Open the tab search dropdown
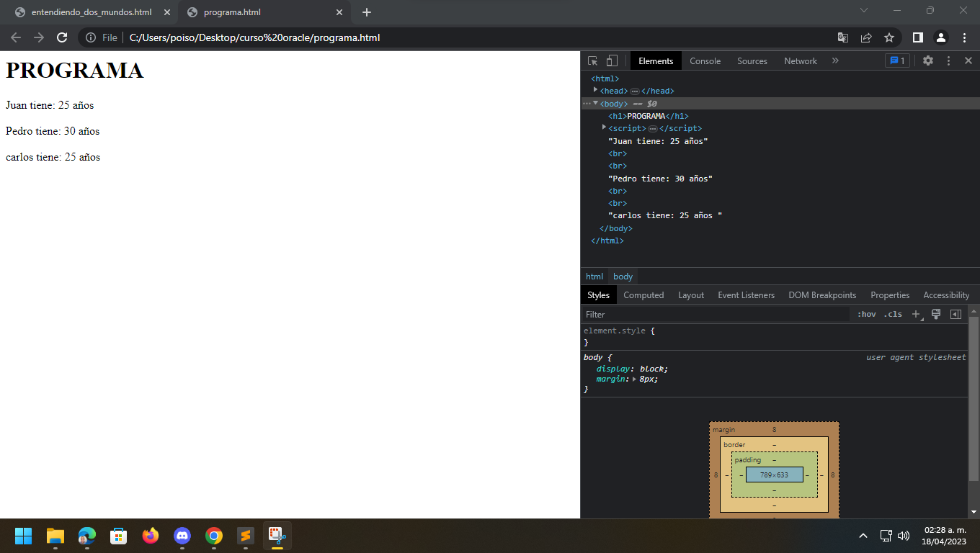Image resolution: width=980 pixels, height=553 pixels. point(864,10)
